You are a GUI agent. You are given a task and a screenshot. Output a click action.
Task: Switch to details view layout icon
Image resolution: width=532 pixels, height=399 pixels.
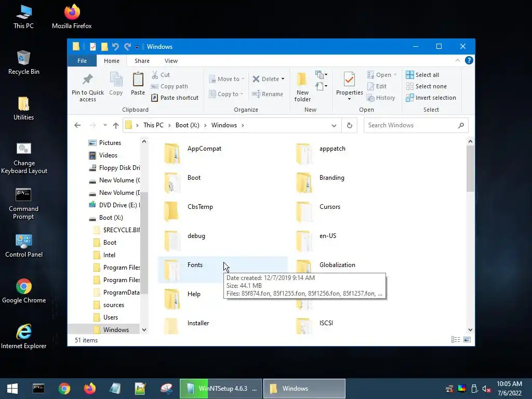[x=455, y=340]
